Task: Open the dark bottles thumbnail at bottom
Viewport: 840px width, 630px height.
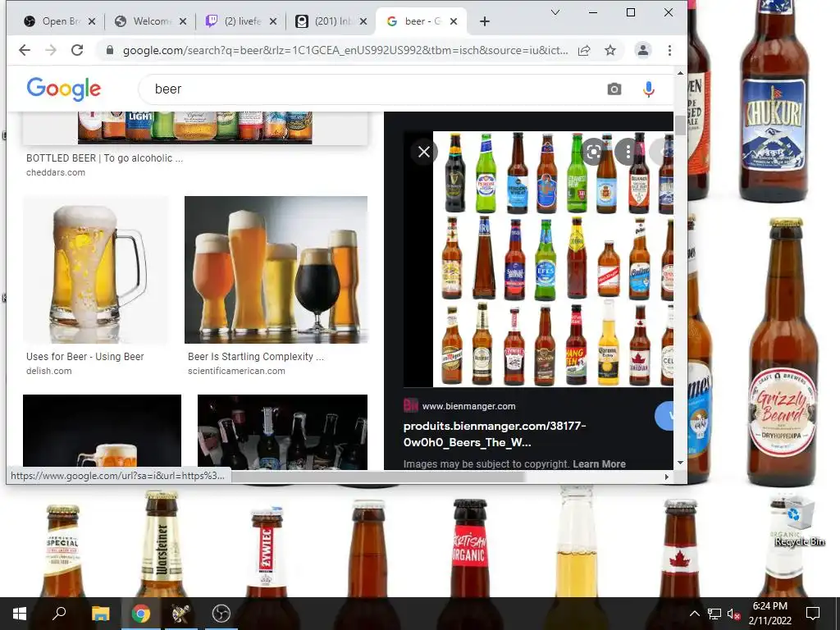Action: tap(282, 431)
